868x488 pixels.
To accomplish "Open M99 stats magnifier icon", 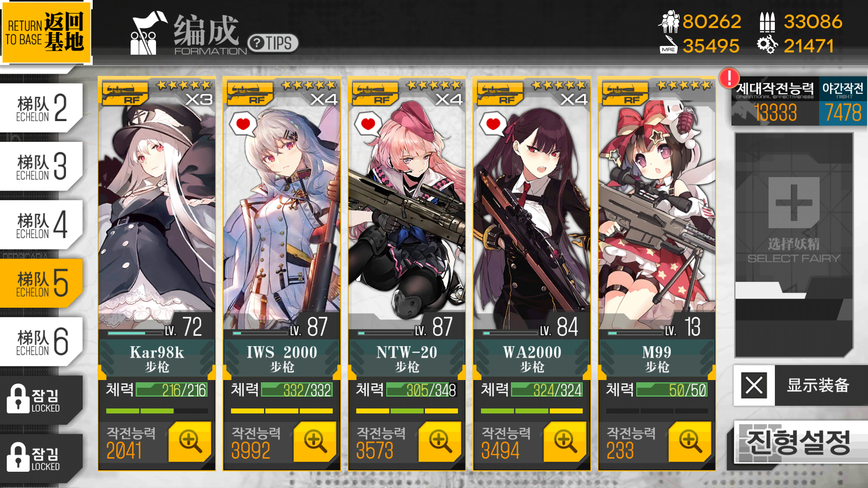I will click(690, 441).
